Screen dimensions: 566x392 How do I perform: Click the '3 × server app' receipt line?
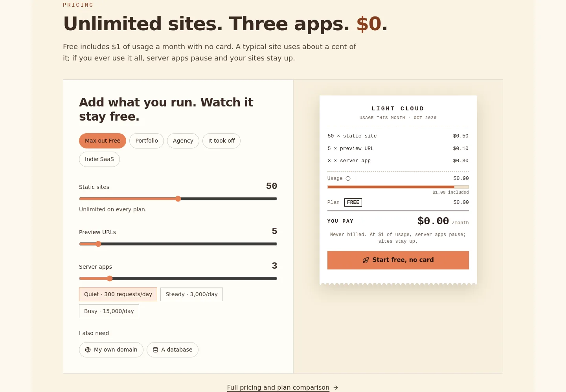pos(398,161)
